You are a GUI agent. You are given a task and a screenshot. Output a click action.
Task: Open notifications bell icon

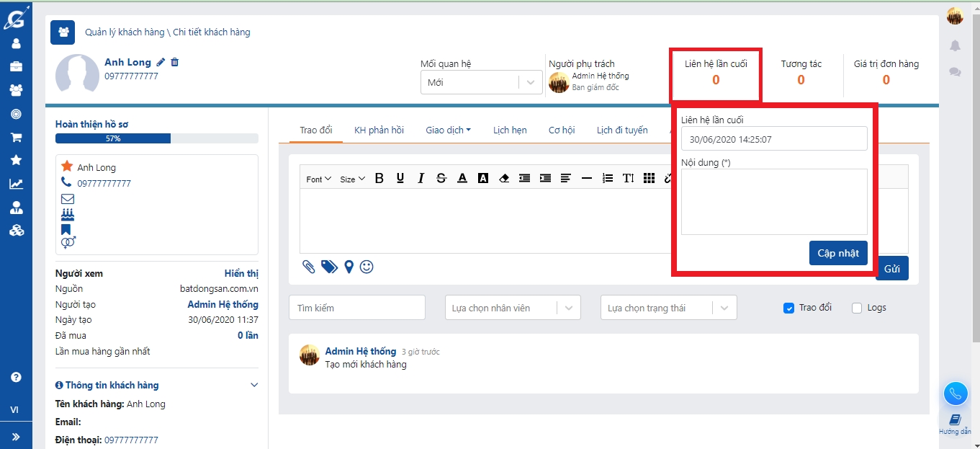[955, 46]
